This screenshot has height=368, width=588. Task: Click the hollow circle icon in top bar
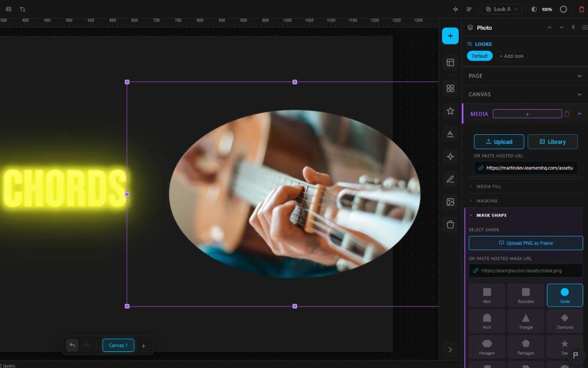click(563, 9)
